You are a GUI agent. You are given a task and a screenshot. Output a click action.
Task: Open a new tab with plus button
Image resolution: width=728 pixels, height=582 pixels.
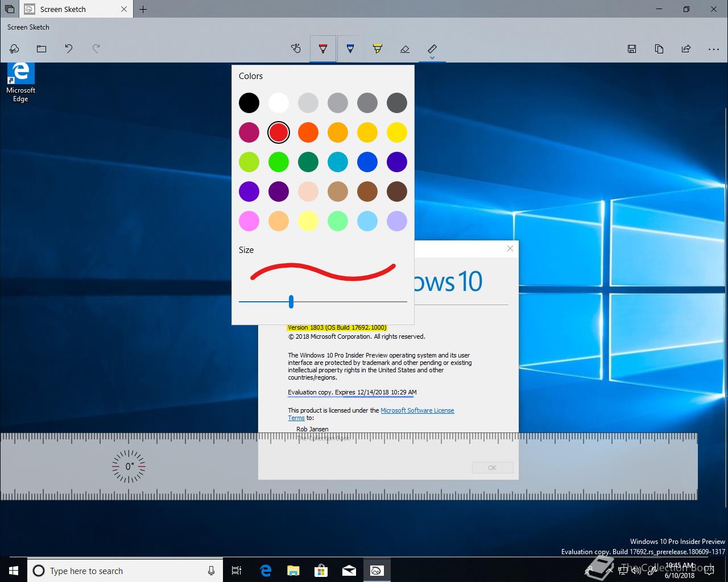[x=143, y=9]
